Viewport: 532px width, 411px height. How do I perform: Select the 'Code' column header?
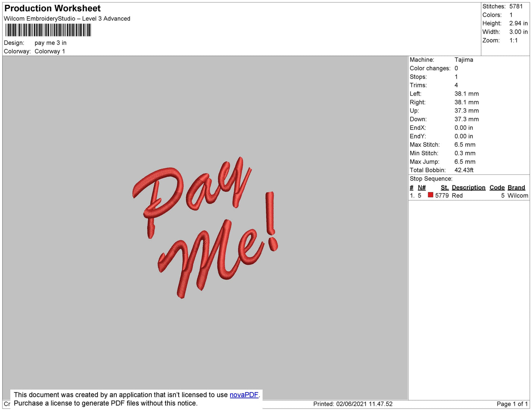497,188
